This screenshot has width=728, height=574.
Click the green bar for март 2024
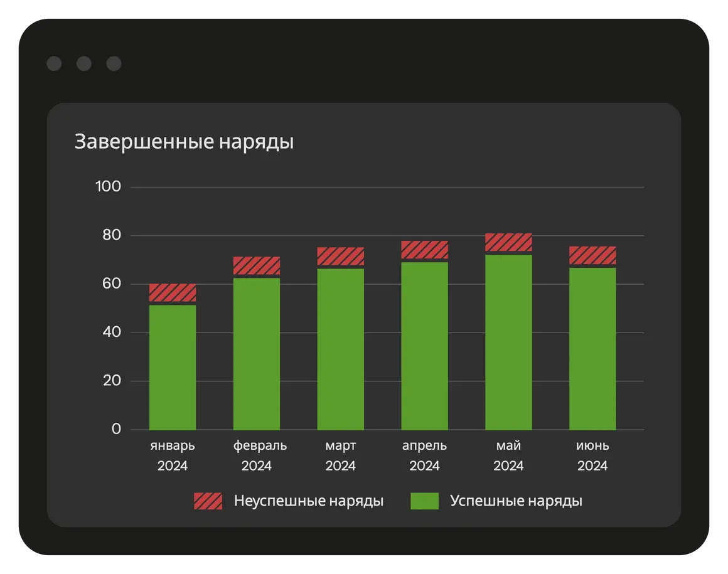pos(341,349)
